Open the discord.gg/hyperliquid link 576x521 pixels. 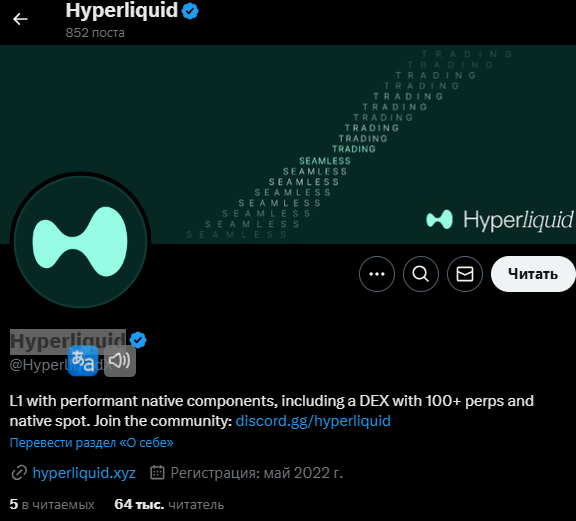[x=313, y=421]
